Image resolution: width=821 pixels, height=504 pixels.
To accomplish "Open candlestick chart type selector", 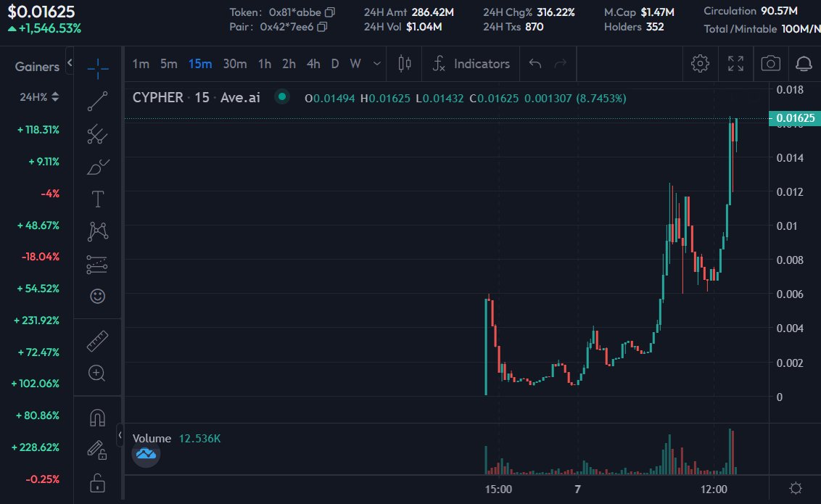I will [404, 64].
